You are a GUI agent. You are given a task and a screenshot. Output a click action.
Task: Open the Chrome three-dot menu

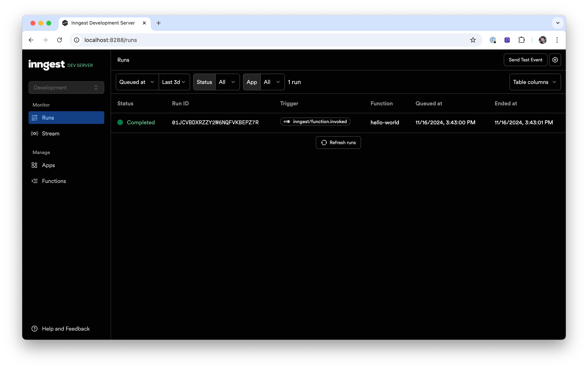pos(557,40)
